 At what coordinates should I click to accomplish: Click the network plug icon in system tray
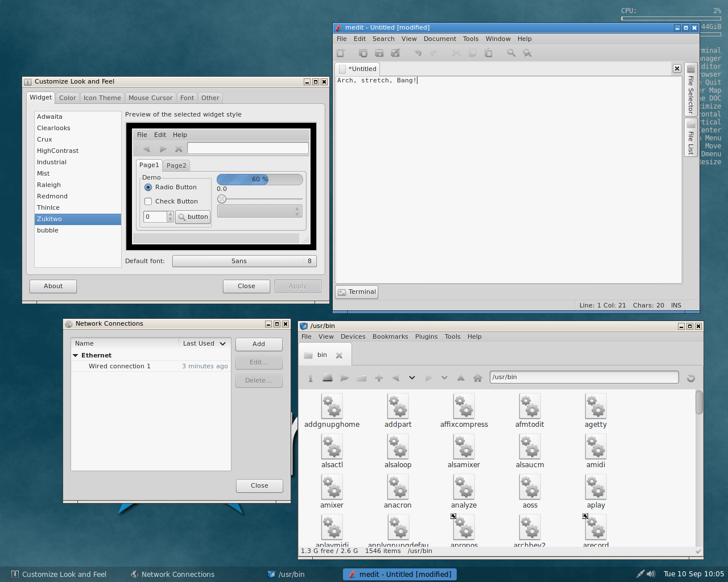point(640,574)
